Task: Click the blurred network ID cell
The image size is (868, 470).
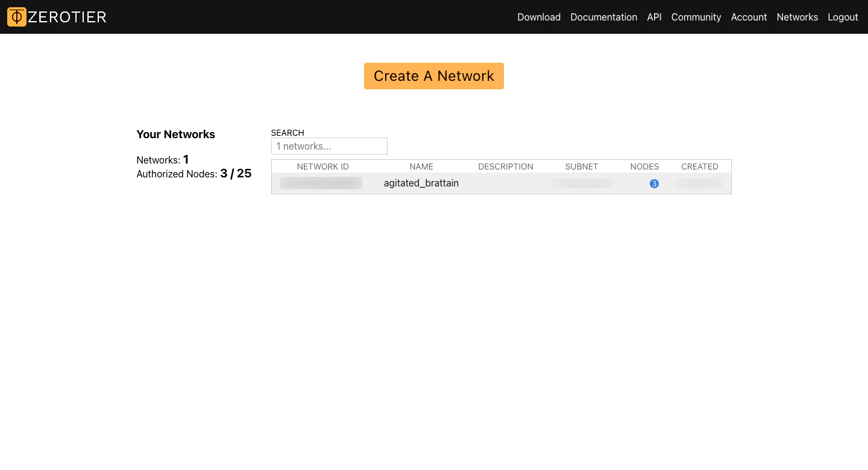Action: [321, 183]
